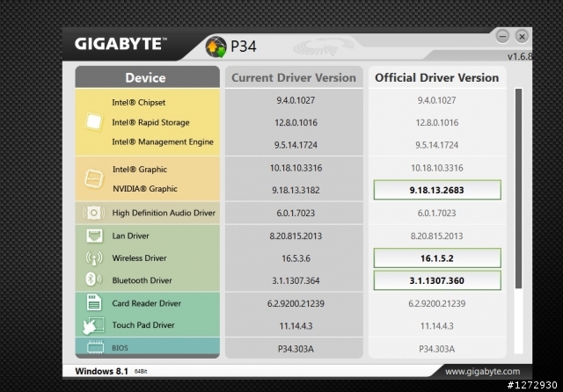This screenshot has width=563, height=392.
Task: Click the Official Driver Version header
Action: tap(437, 77)
